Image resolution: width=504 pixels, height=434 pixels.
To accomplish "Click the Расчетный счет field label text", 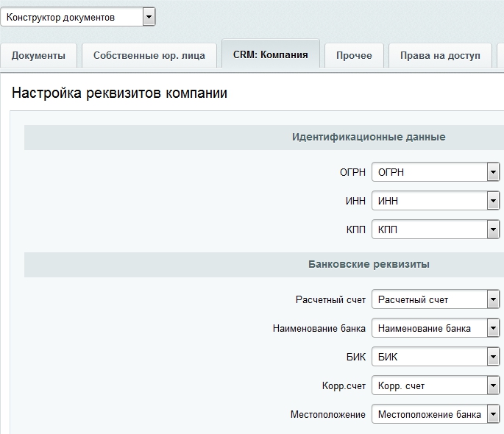I will coord(330,299).
